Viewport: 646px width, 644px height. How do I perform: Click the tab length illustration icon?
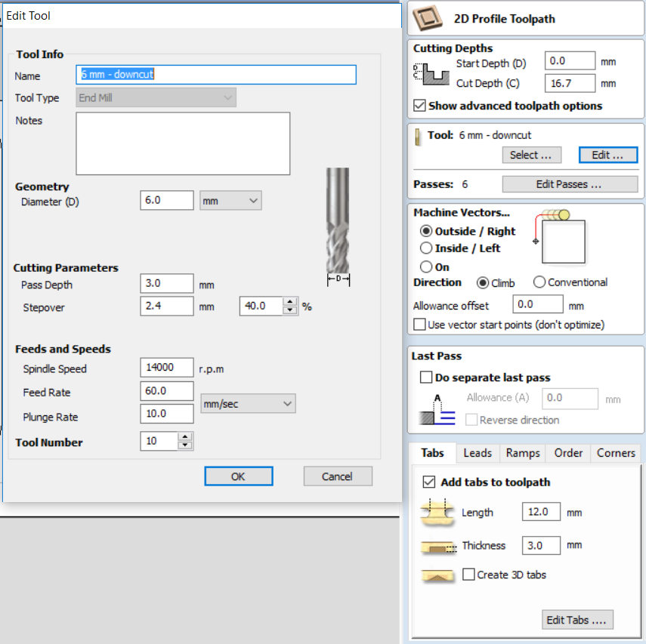click(437, 512)
